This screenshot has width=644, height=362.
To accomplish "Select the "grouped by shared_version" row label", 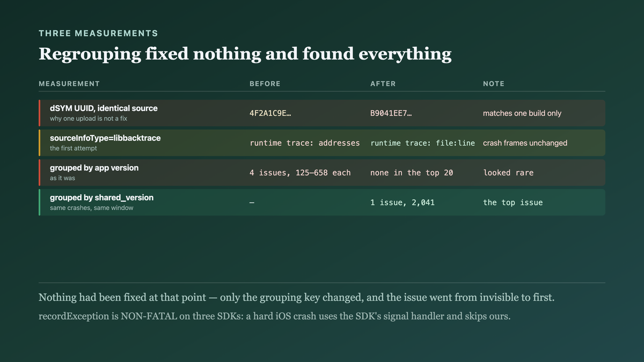I will coord(102,198).
